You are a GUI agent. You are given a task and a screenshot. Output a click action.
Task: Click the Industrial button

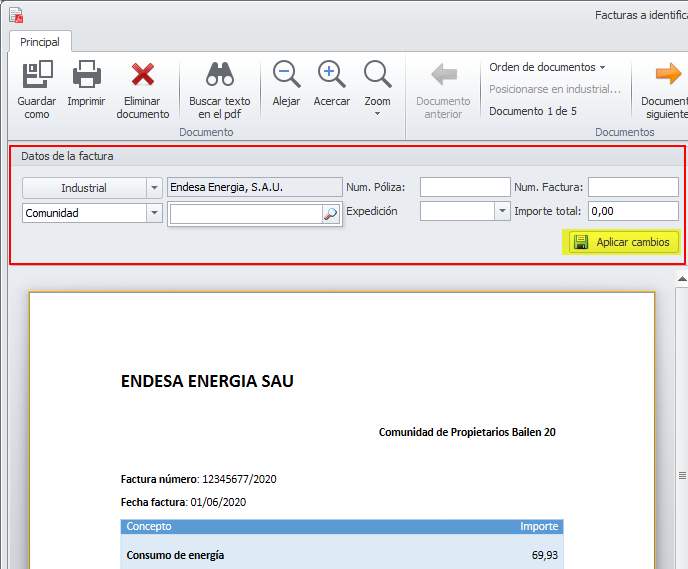point(84,187)
